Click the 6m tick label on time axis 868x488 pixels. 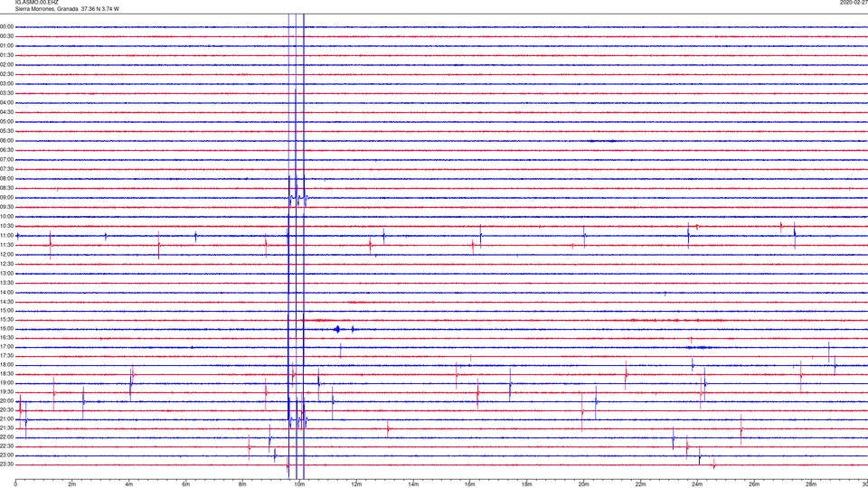pyautogui.click(x=185, y=484)
